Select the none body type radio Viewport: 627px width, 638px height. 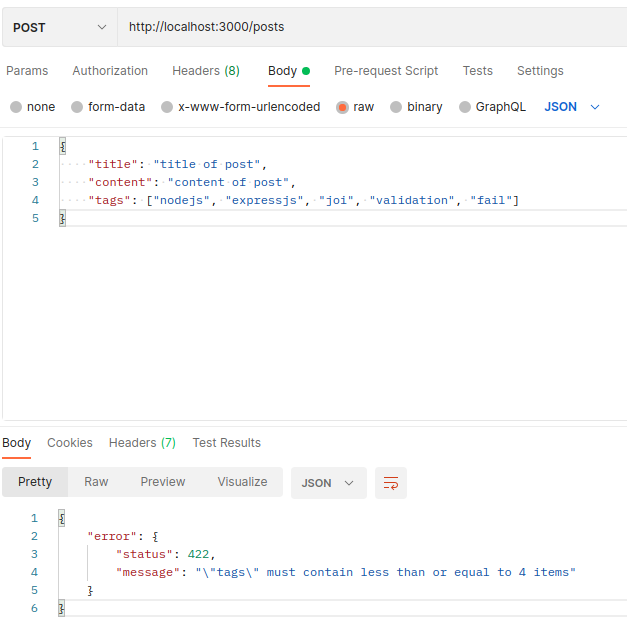[16, 107]
